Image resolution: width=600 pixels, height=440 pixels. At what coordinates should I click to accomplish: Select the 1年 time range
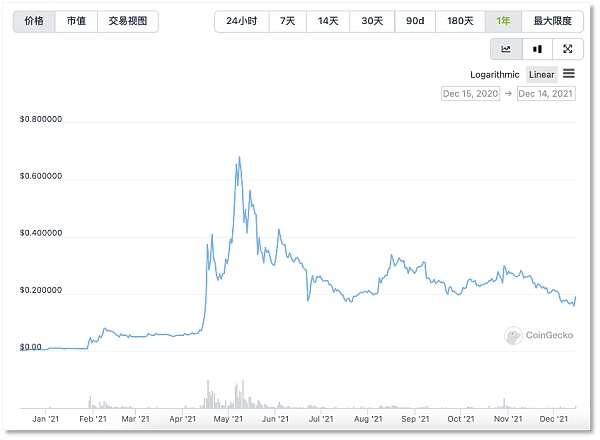pyautogui.click(x=503, y=21)
